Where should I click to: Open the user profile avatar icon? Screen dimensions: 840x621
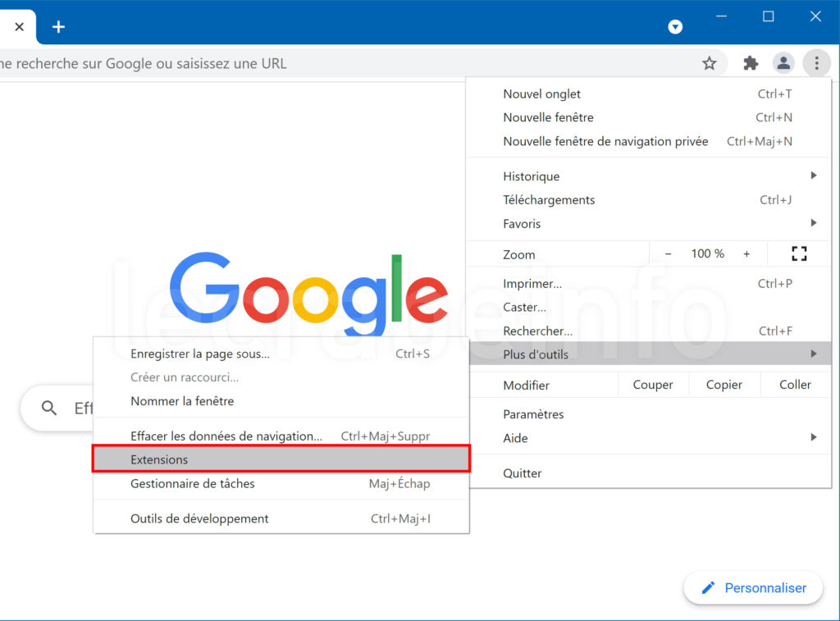click(783, 63)
